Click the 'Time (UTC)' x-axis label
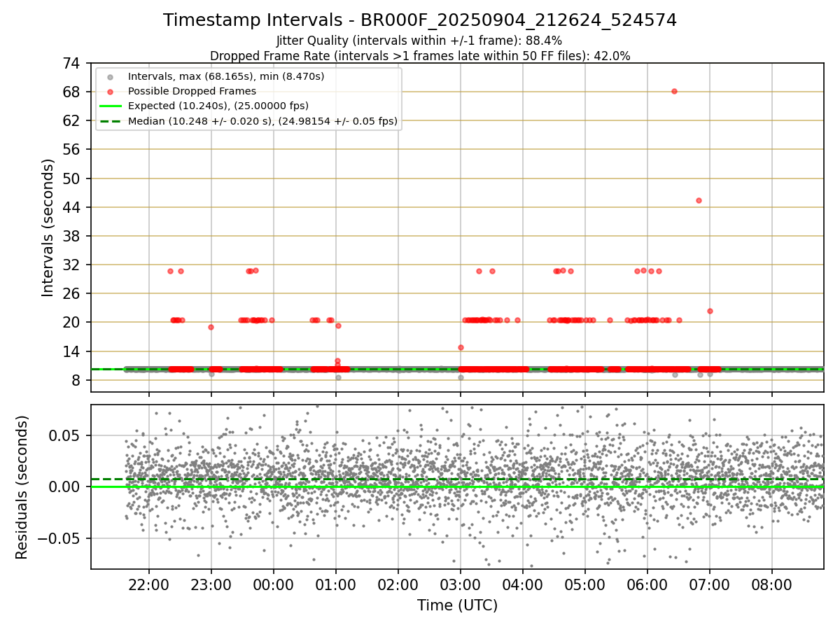840x630 pixels. [457, 605]
